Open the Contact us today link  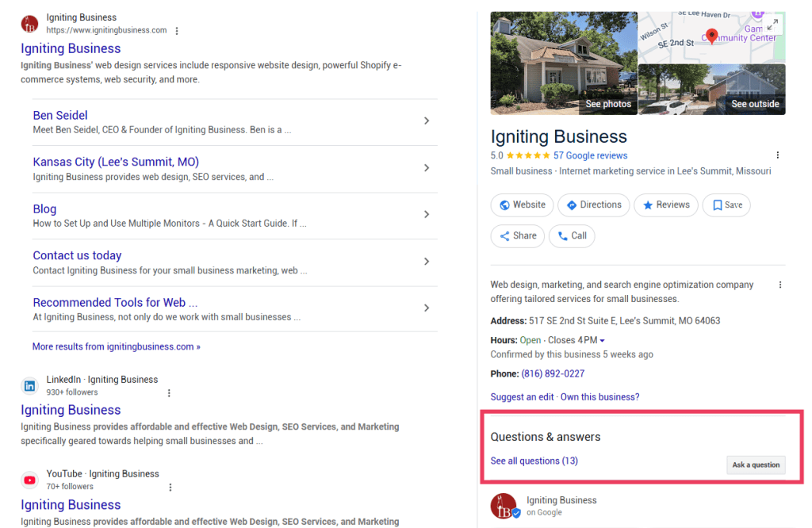pyautogui.click(x=77, y=256)
